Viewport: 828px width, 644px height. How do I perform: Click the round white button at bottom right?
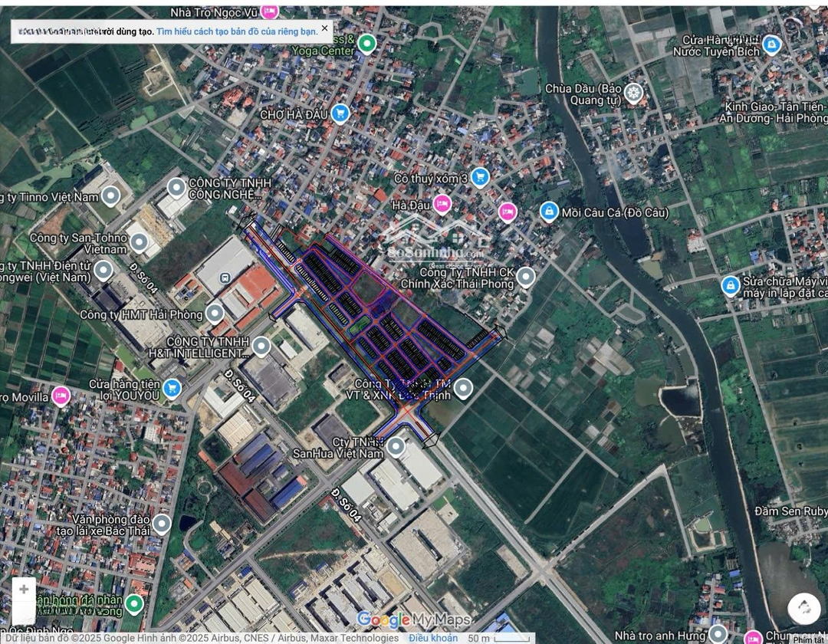(803, 609)
